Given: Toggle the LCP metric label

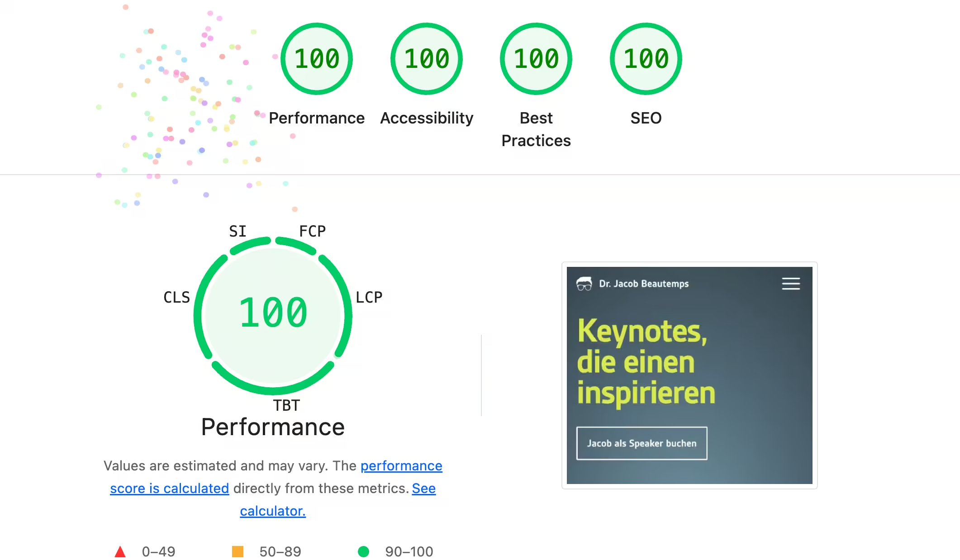Looking at the screenshot, I should (x=368, y=297).
